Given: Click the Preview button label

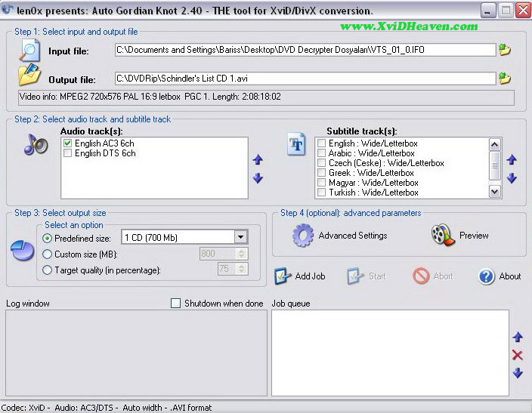Looking at the screenshot, I should click(x=474, y=236).
